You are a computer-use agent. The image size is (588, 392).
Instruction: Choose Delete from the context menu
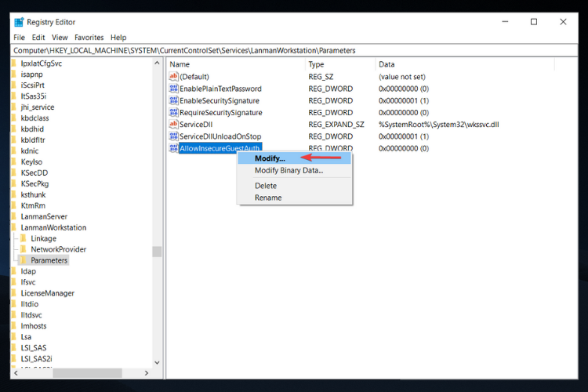[294, 186]
